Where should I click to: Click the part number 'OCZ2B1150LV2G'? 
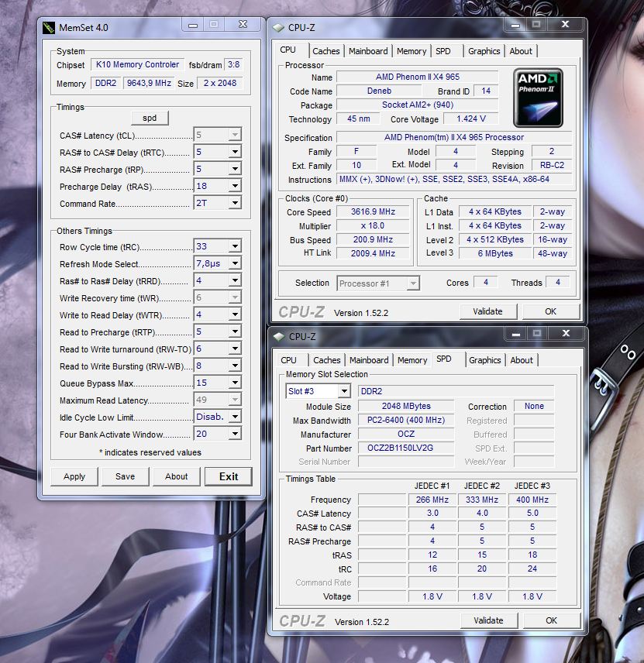pyautogui.click(x=406, y=448)
